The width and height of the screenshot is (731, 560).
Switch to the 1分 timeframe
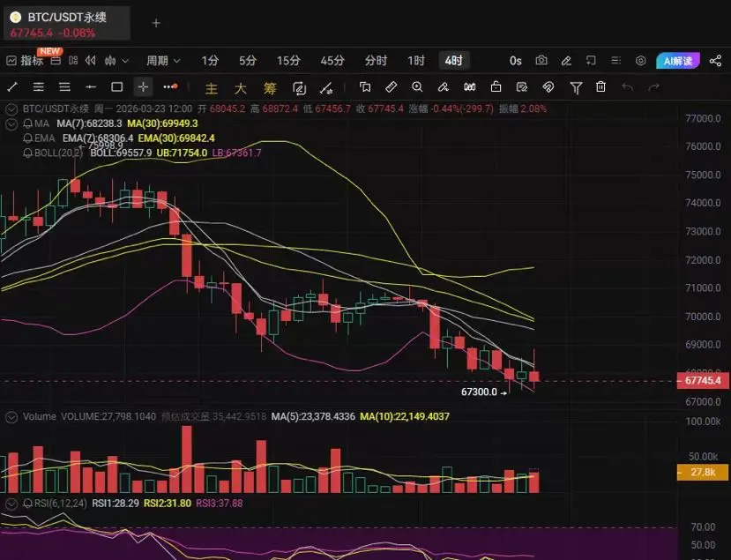click(x=210, y=61)
